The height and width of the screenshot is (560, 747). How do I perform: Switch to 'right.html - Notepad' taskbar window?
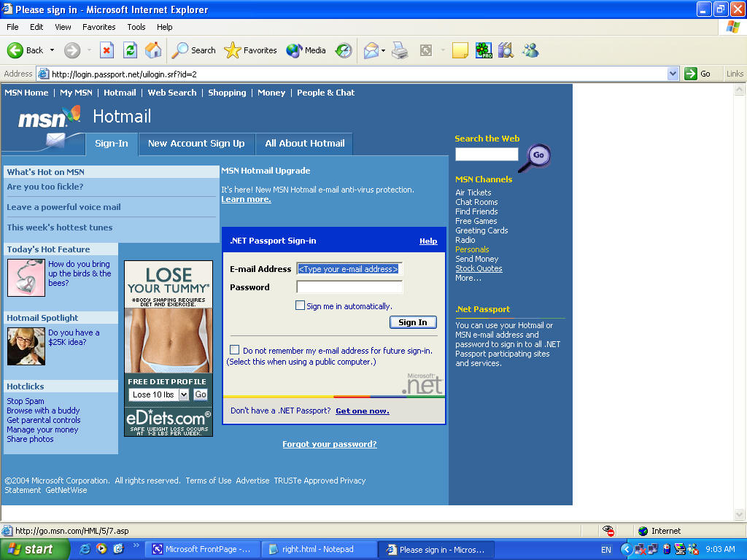[x=320, y=550]
